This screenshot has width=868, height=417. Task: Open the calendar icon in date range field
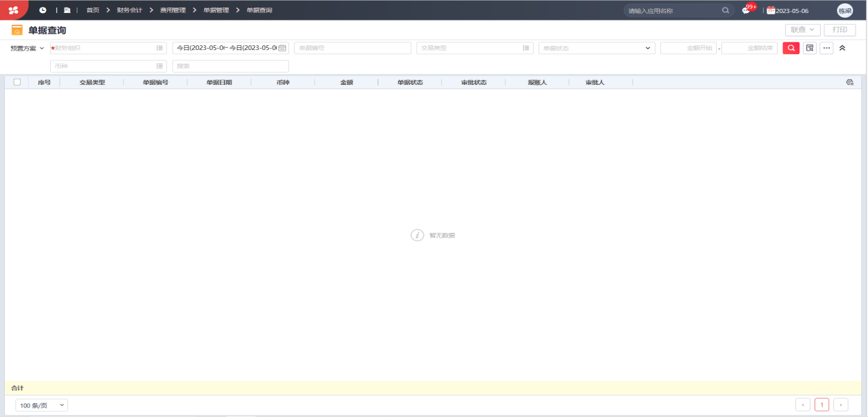point(282,48)
